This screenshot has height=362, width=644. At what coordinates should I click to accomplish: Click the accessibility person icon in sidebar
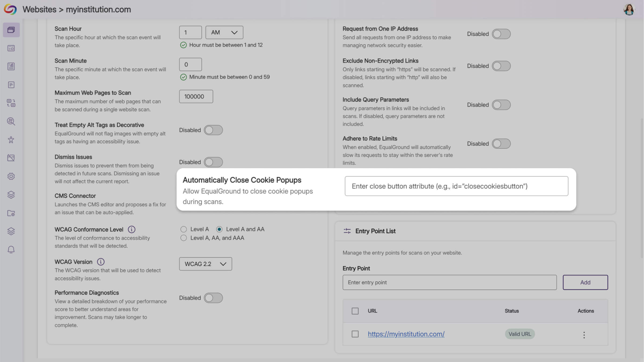[x=11, y=140]
